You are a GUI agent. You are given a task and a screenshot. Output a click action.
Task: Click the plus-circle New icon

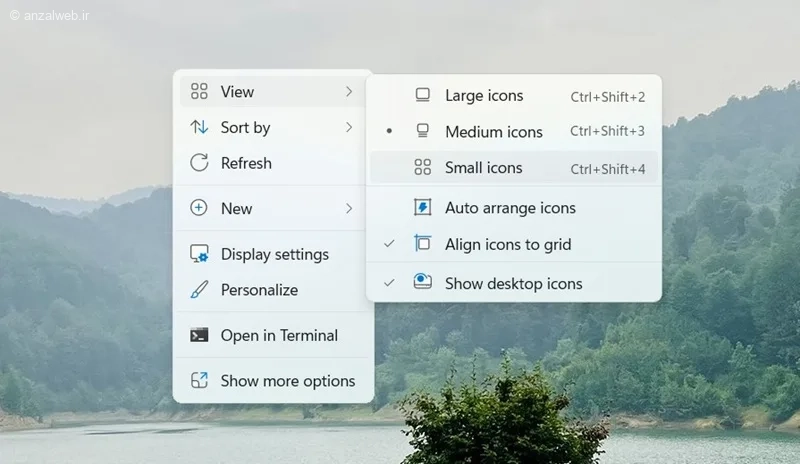point(198,208)
